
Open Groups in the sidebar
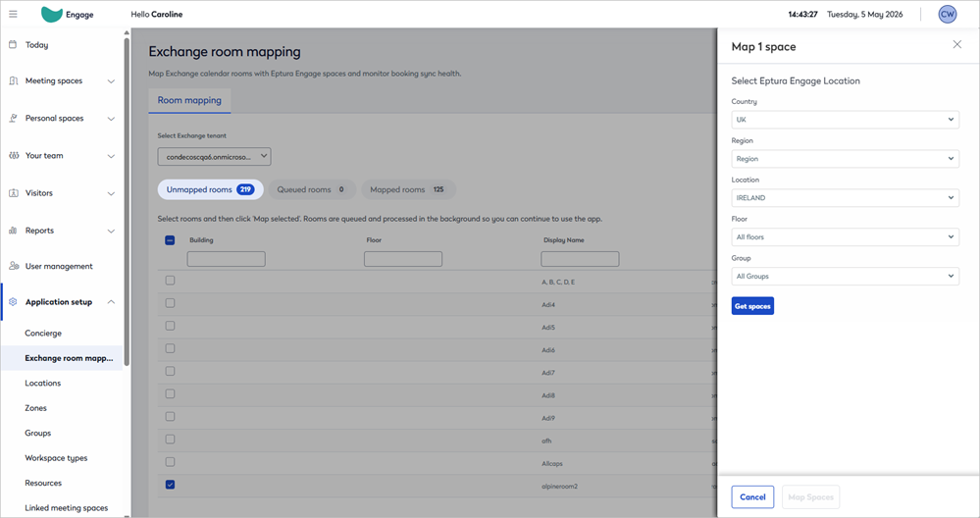37,433
